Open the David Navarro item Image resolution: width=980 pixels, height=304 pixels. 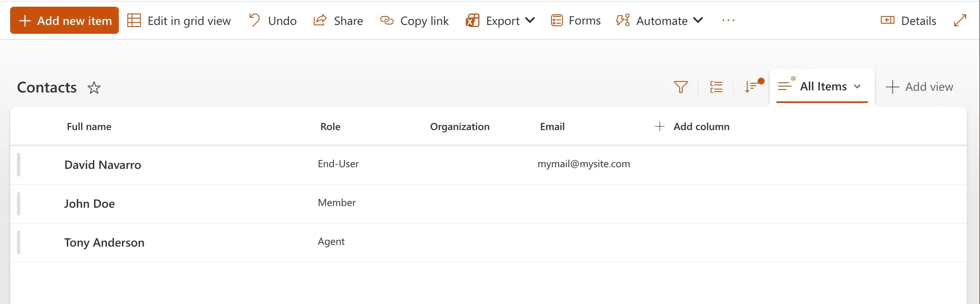[103, 165]
